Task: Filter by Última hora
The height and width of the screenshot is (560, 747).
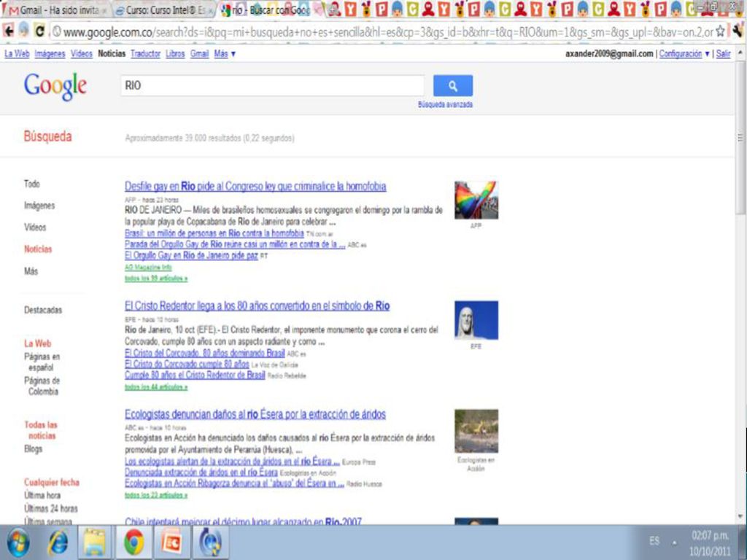Action: [42, 496]
